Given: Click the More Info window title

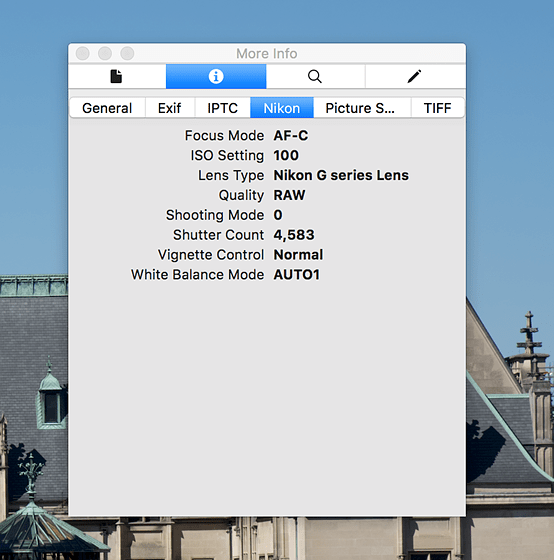Looking at the screenshot, I should coord(267,54).
